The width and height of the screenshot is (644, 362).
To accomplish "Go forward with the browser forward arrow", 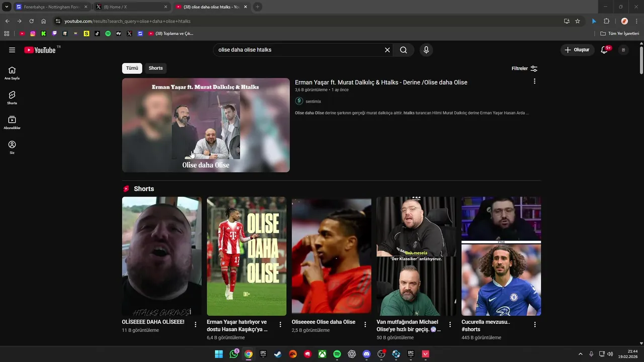I will pyautogui.click(x=19, y=21).
